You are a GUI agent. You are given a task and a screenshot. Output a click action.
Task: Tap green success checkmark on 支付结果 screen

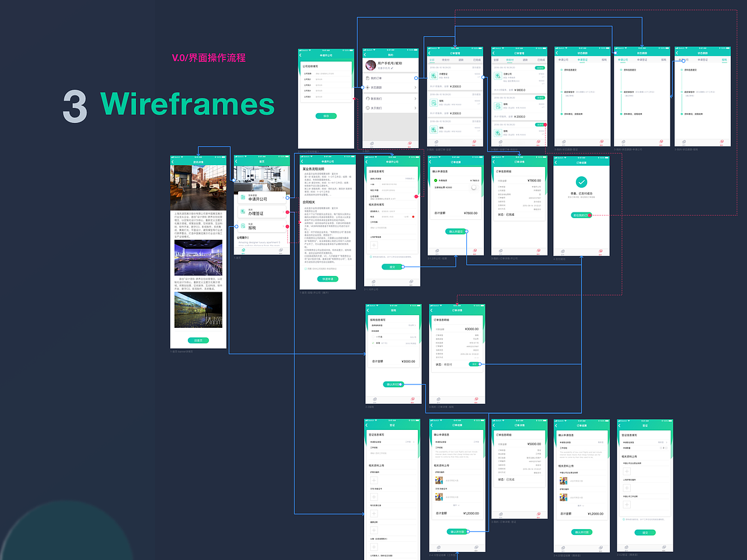point(581,182)
